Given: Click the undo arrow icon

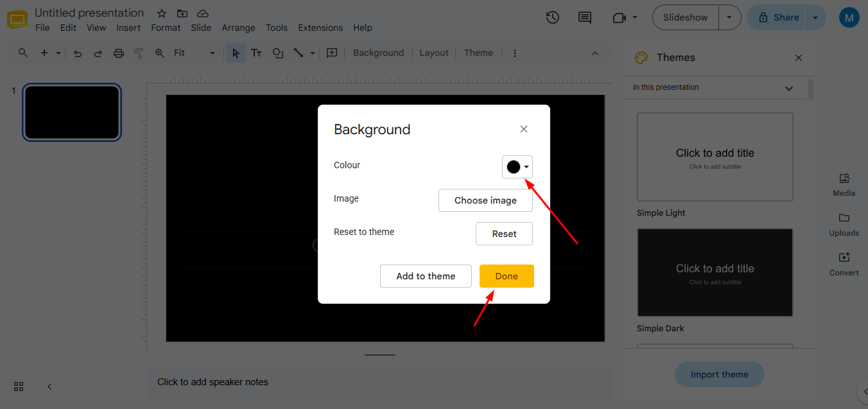Looking at the screenshot, I should pyautogui.click(x=78, y=53).
